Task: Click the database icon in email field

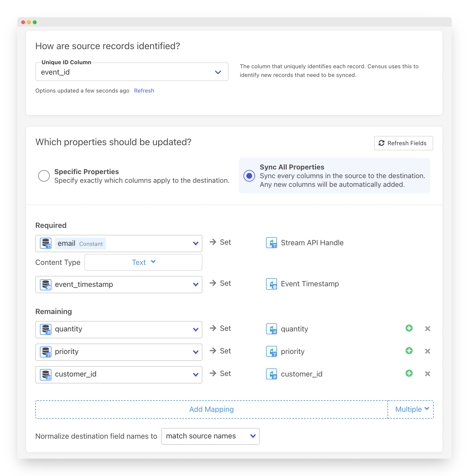Action: pyautogui.click(x=46, y=243)
